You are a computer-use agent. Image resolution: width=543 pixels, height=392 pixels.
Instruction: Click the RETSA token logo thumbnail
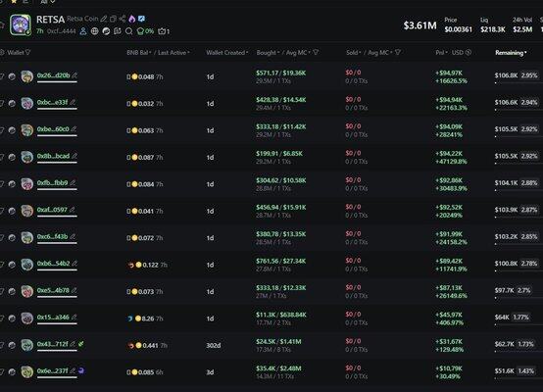point(21,24)
